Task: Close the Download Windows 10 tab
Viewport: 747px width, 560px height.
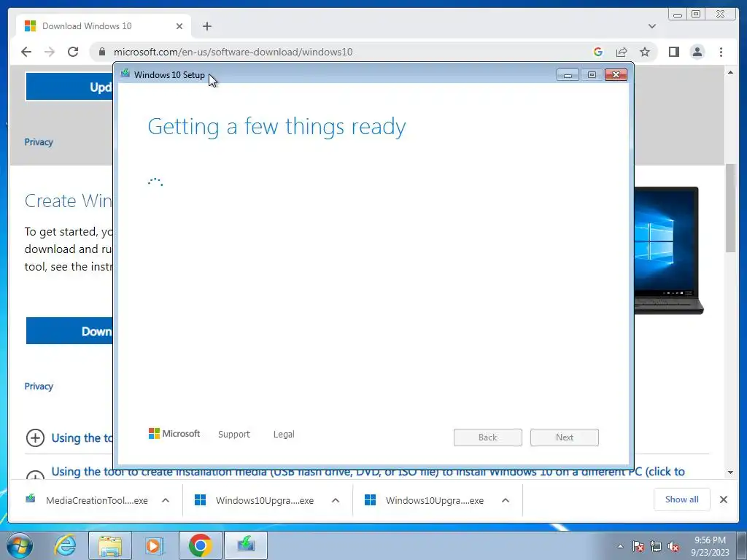Action: [x=179, y=26]
